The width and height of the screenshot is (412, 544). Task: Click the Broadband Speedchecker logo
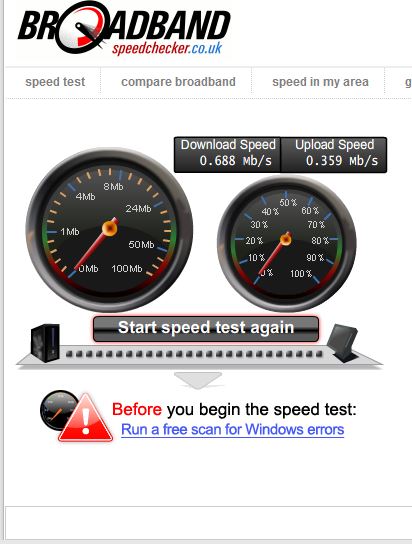tap(124, 29)
